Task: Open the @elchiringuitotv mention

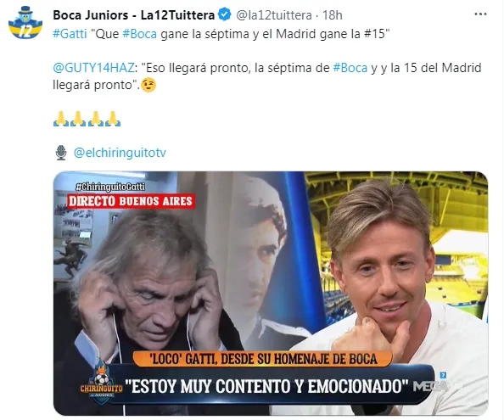Action: 120,153
